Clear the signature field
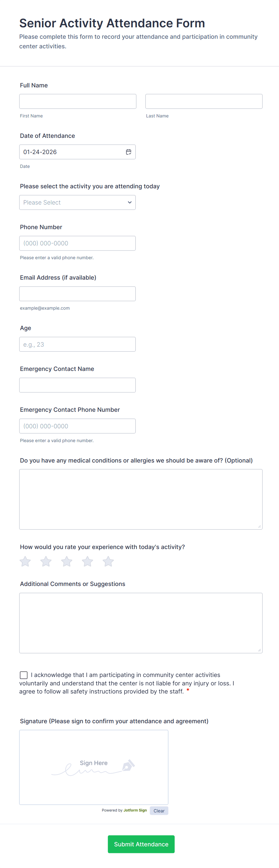This screenshot has height=868, width=279. tap(159, 811)
